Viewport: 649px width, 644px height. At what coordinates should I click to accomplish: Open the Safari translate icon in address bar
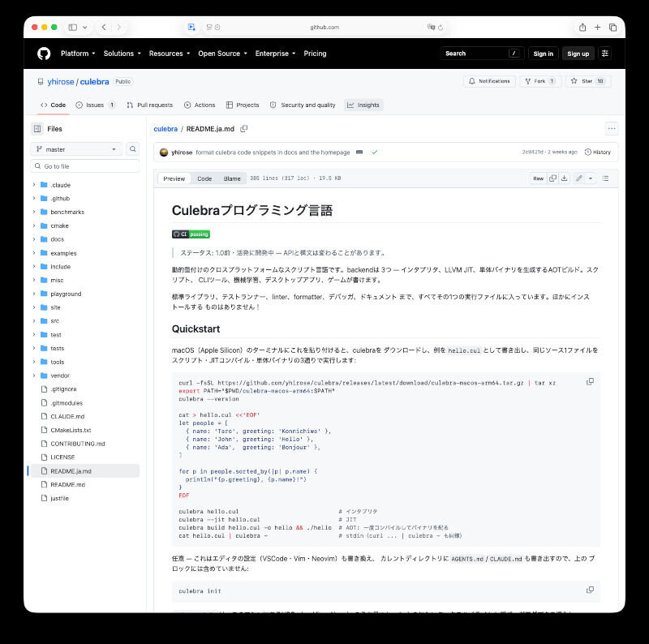[x=431, y=28]
